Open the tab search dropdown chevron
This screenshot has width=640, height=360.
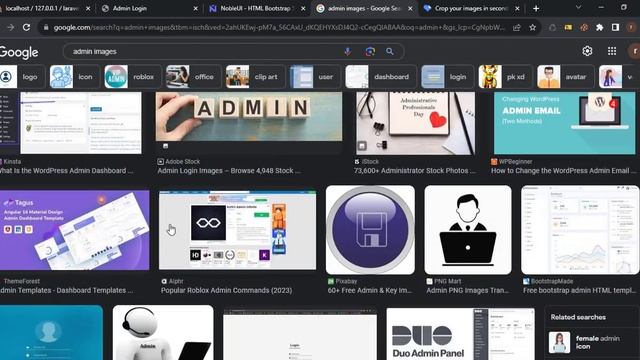pyautogui.click(x=578, y=7)
